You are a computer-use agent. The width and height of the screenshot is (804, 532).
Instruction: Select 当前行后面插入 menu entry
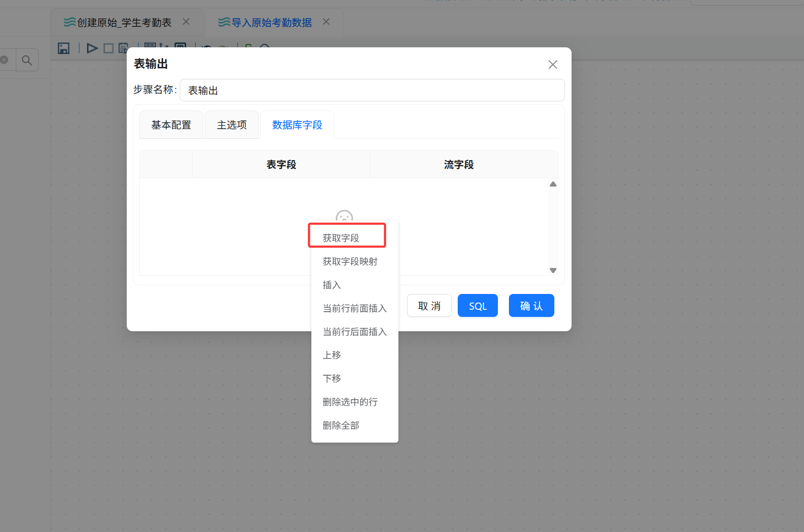point(354,332)
